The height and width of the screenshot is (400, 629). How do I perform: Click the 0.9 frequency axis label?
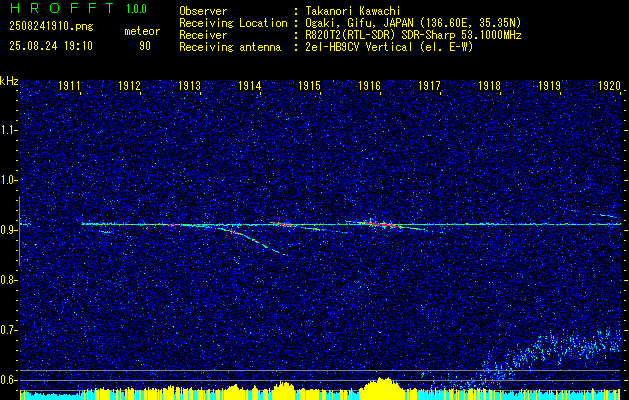[x=9, y=230]
